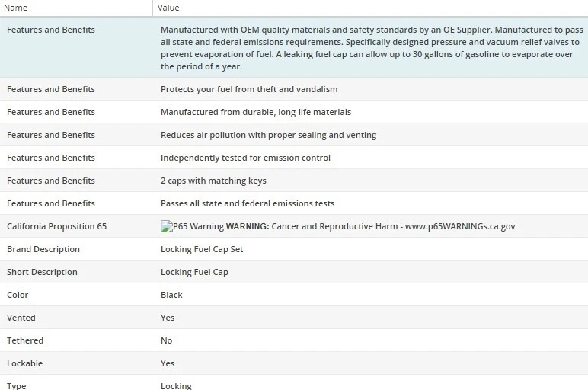Viewport: 588px width, 390px height.
Task: Select the California Proposition 65 name cell
Action: pos(56,226)
